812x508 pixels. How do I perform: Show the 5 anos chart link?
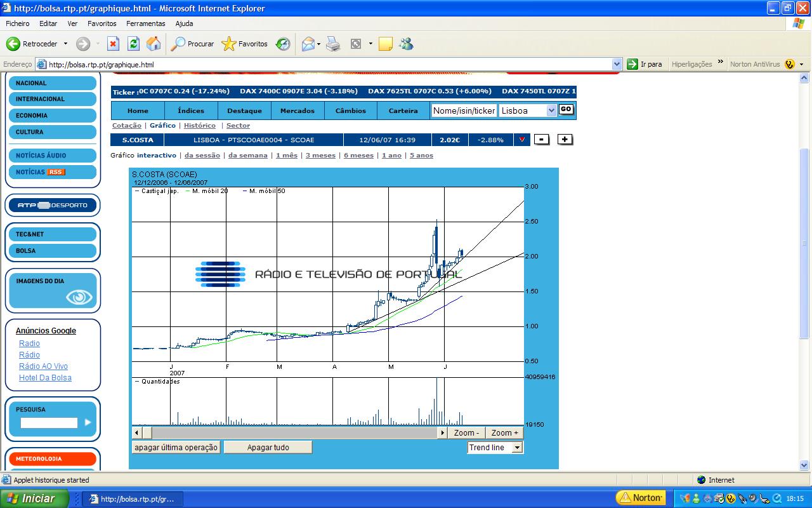pos(421,156)
